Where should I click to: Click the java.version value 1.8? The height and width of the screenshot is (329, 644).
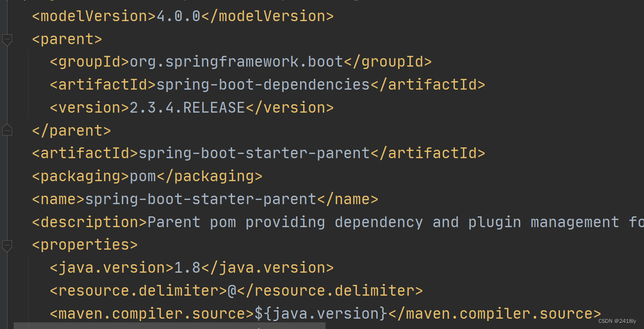point(187,267)
